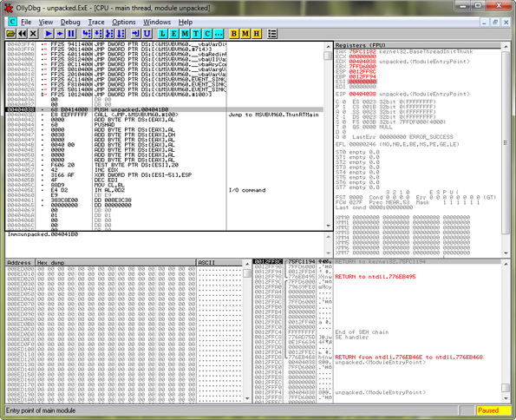Open Breakpoints with the yellow B icon
Image resolution: width=516 pixels, height=420 pixels.
pos(234,34)
